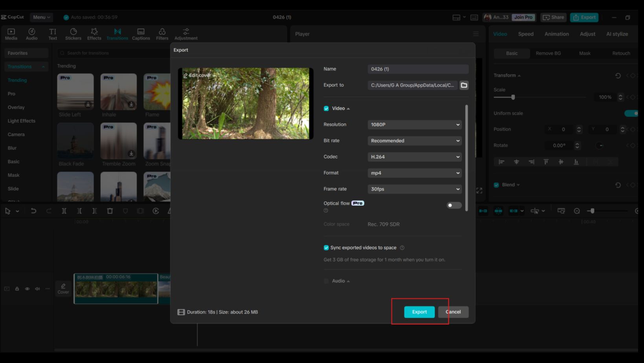The height and width of the screenshot is (363, 644).
Task: Open the select tool mode dropdown arrow
Action: click(x=17, y=211)
